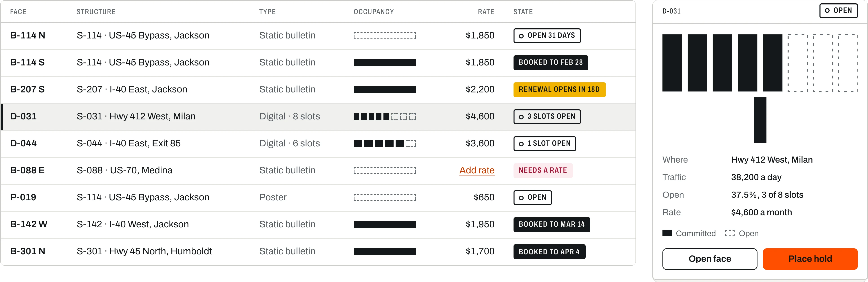The image size is (868, 282).
Task: Select the OPEN 31 DAYS status badge
Action: pyautogui.click(x=547, y=36)
